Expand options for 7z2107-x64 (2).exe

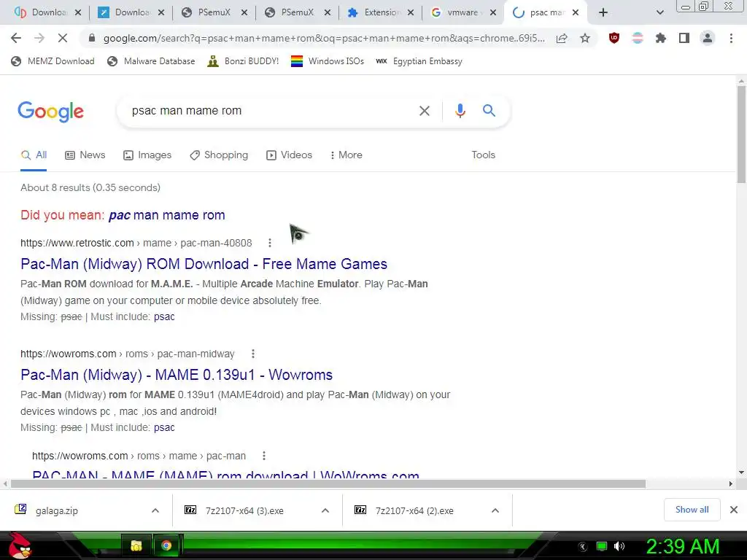click(495, 510)
